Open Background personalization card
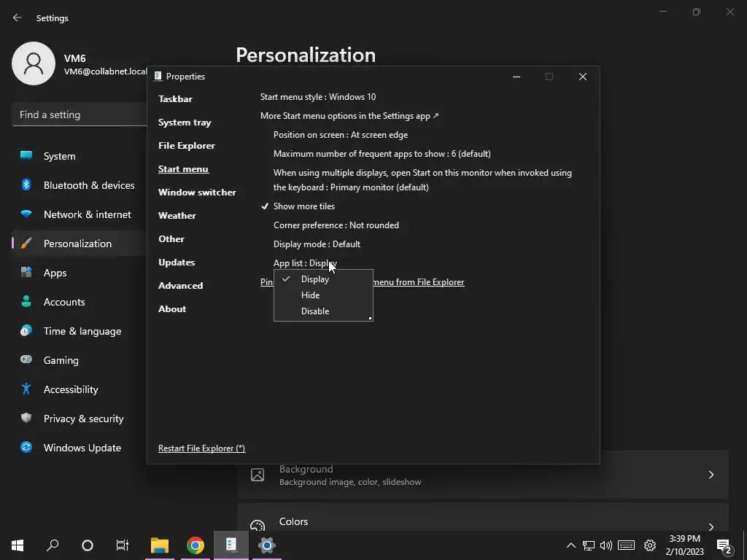 click(x=483, y=475)
